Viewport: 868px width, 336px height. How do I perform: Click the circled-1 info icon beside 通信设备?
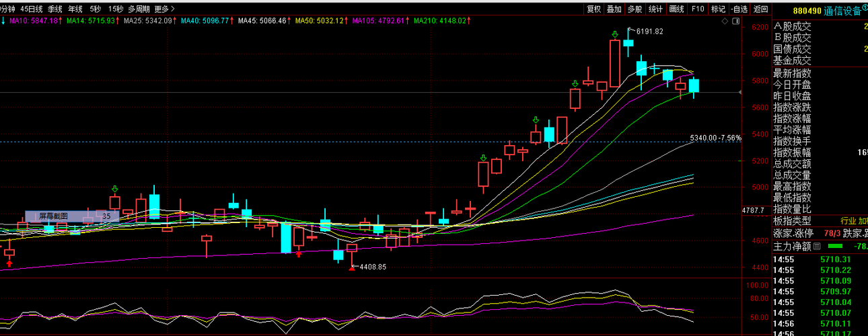(x=865, y=9)
